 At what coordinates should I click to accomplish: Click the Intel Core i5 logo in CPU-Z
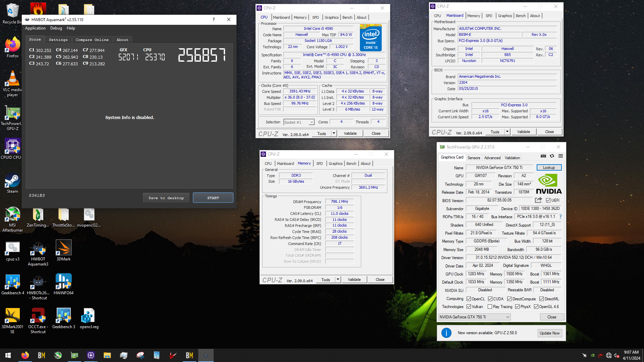tap(371, 38)
